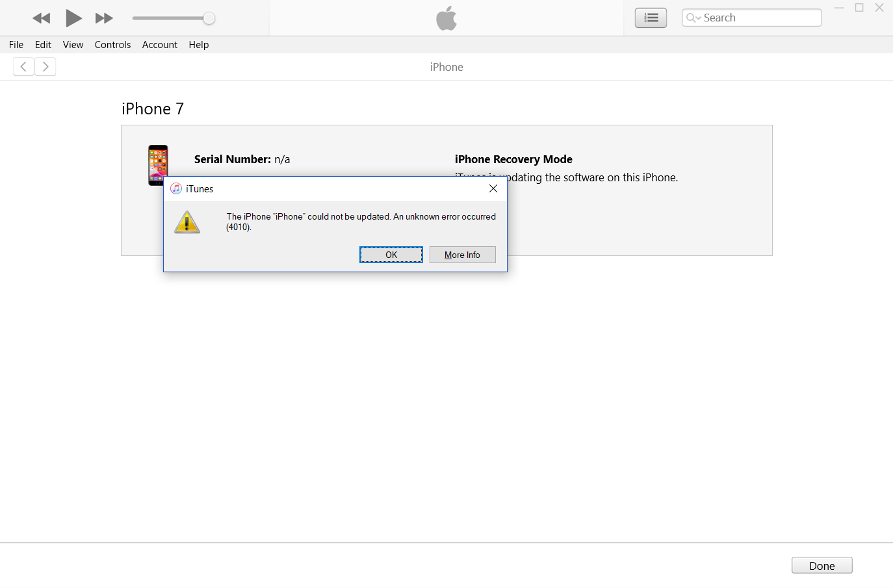This screenshot has width=893, height=588.
Task: Click the Apple logo in the header
Action: pyautogui.click(x=447, y=18)
